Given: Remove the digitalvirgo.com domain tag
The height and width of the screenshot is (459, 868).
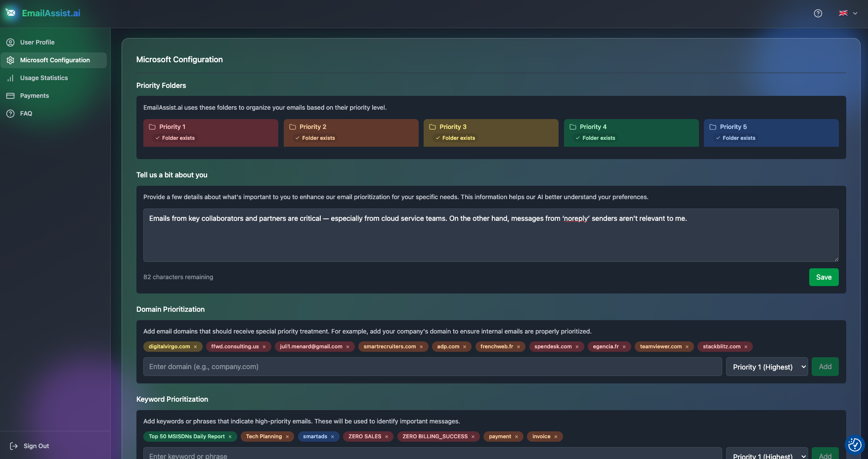Looking at the screenshot, I should pos(195,347).
